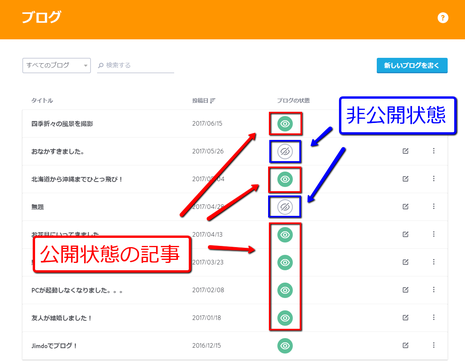Click the date 2016/12/15
The image size is (465, 362).
point(207,346)
